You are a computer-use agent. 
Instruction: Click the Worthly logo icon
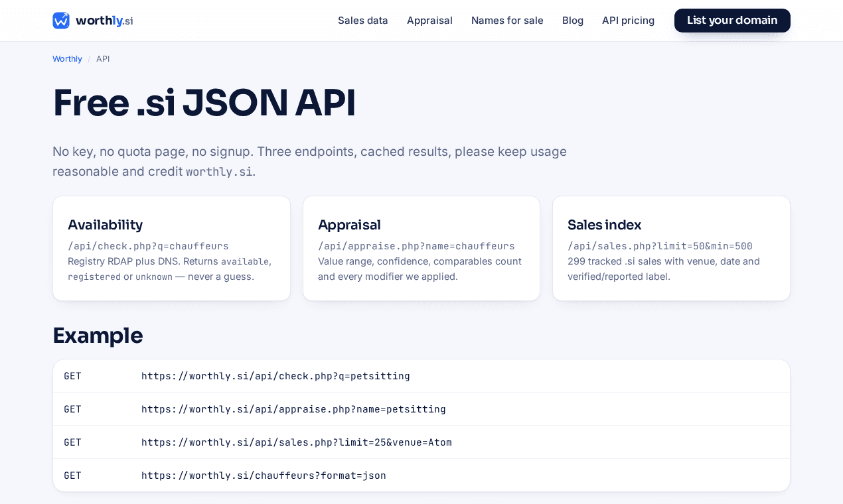pyautogui.click(x=61, y=21)
